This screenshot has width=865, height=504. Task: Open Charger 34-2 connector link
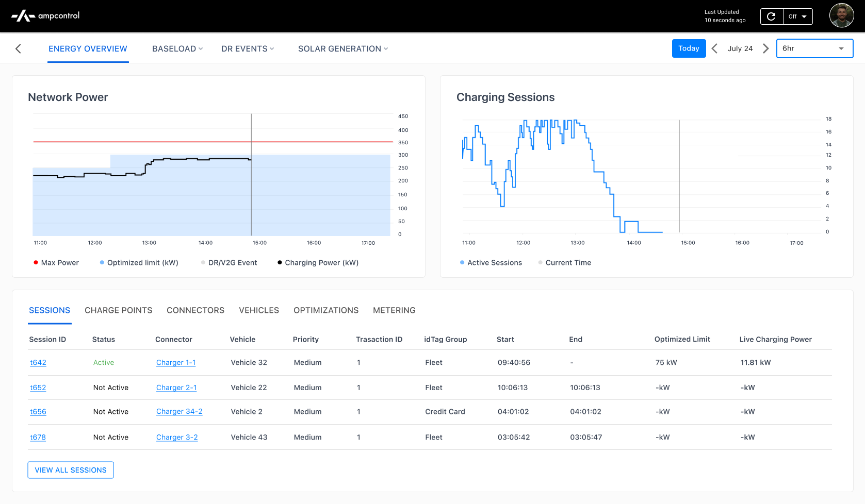pyautogui.click(x=179, y=412)
